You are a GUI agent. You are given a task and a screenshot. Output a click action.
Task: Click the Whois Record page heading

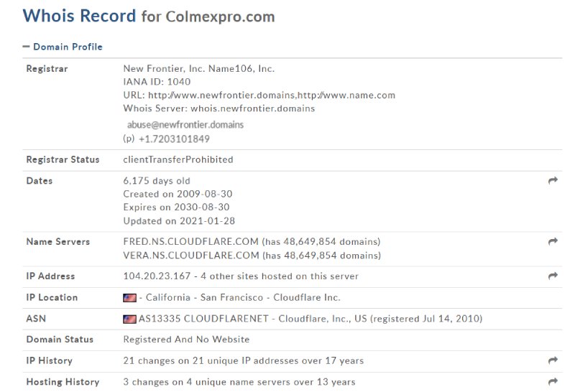[x=149, y=16]
